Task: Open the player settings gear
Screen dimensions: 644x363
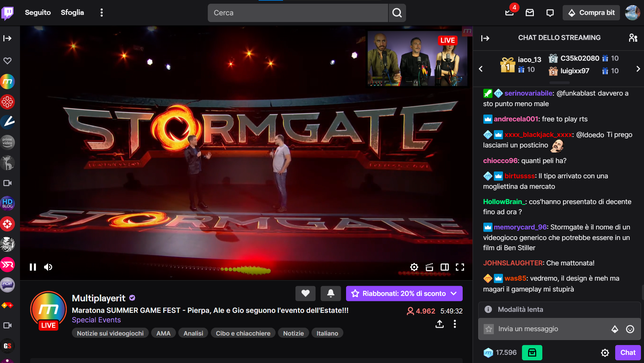Action: [x=414, y=267]
